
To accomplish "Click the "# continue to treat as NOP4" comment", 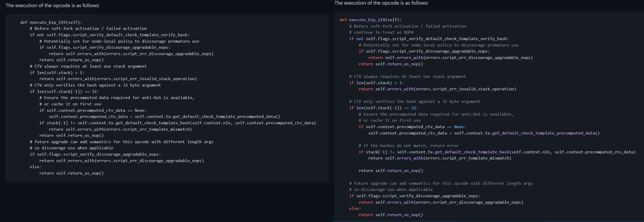I will tap(381, 32).
